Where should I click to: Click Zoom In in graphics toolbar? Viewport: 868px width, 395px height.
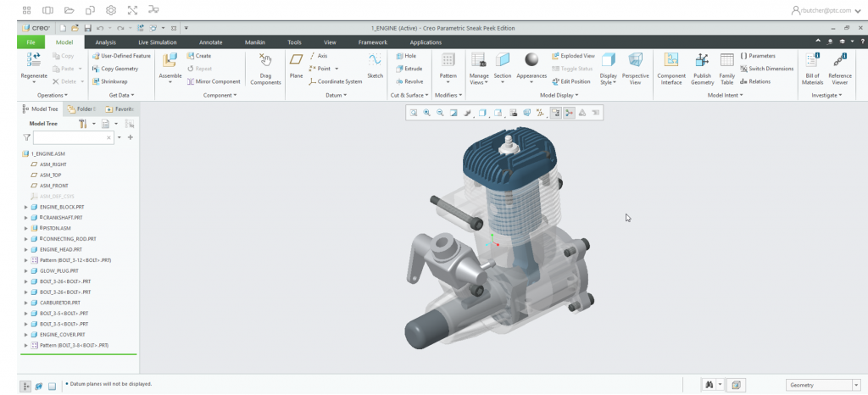click(427, 113)
